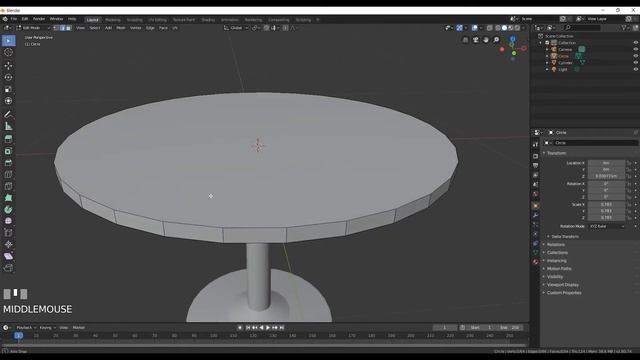Open Global transform orientation dropdown
Screen dimensions: 640x360
pyautogui.click(x=236, y=28)
